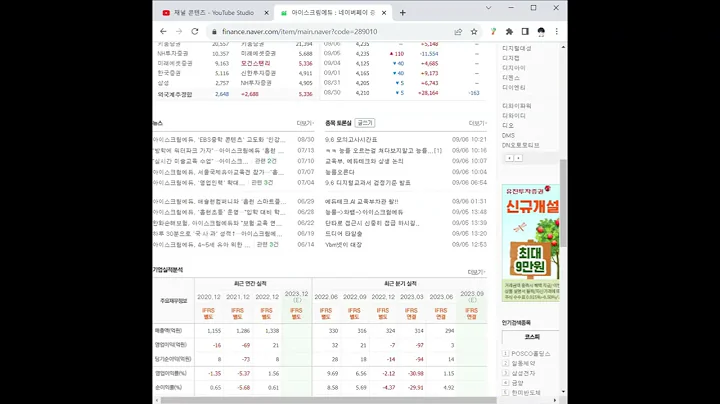Open discussion post '드디어 타일술'
This screenshot has width=720, height=404.
(x=343, y=234)
